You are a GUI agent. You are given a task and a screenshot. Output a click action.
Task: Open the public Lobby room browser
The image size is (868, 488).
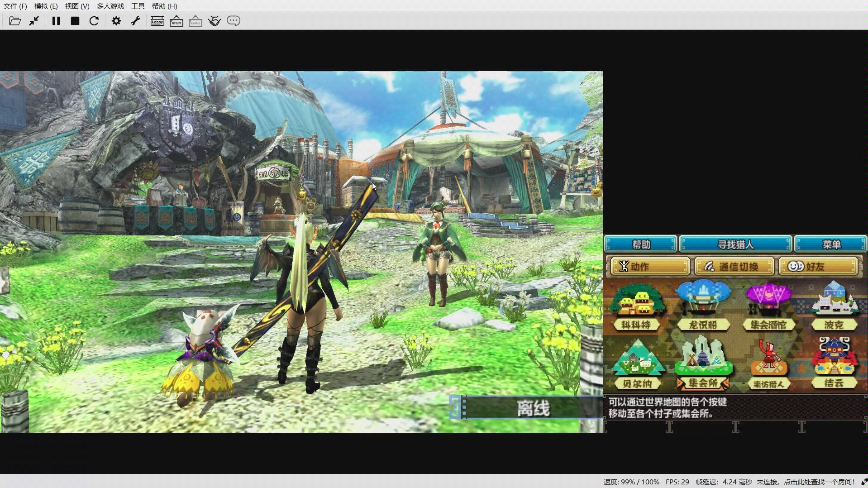tap(157, 21)
